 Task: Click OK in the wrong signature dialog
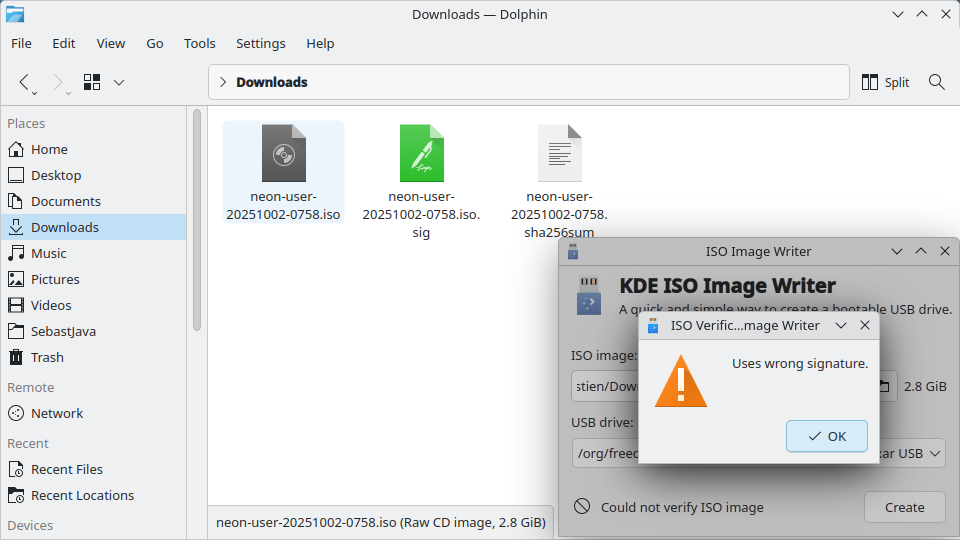click(826, 436)
